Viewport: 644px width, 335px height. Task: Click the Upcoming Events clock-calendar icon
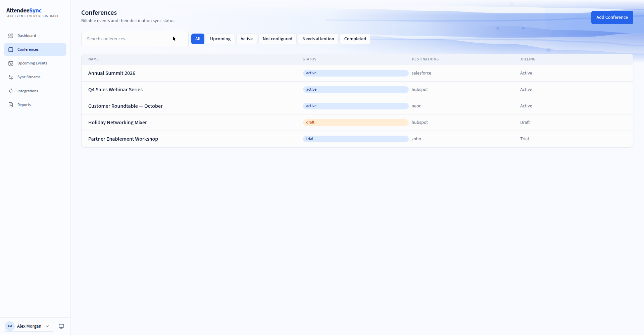click(x=11, y=63)
